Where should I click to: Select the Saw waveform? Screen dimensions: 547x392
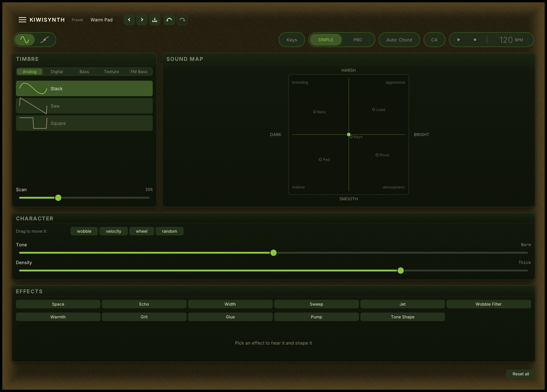[x=84, y=106]
